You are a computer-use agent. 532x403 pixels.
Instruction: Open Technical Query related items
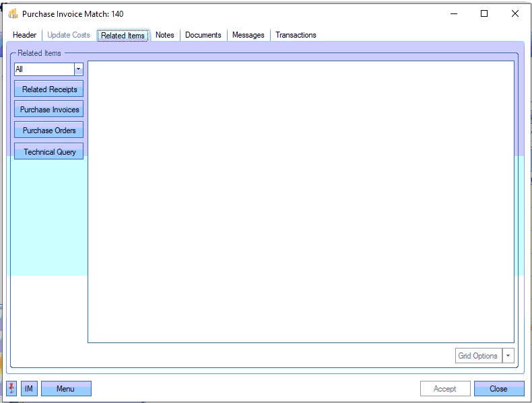[x=49, y=151]
